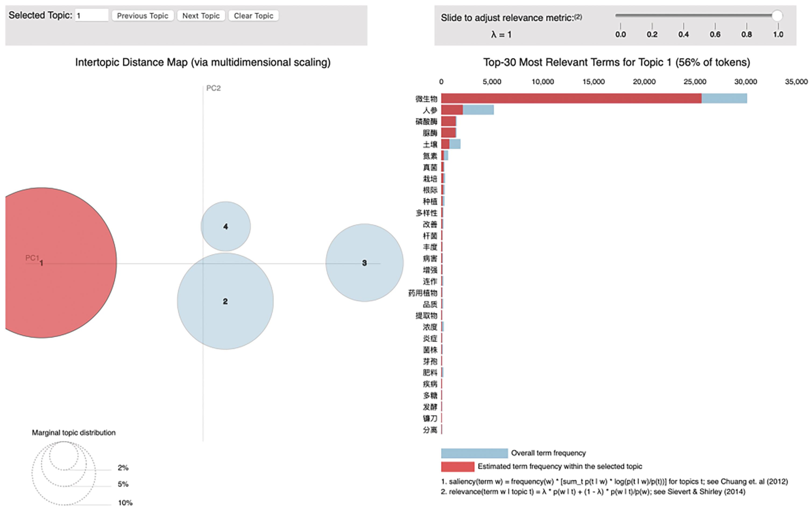Click the Clear Topic button
812x511 pixels.
253,16
